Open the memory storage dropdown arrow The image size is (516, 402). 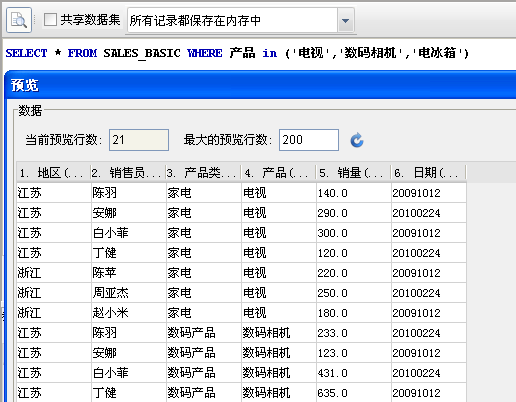(345, 20)
